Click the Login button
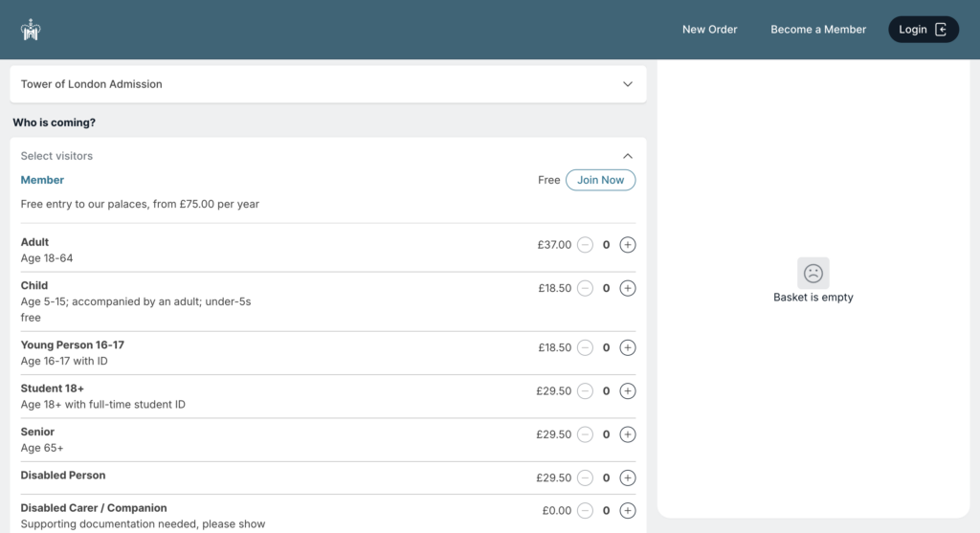Image resolution: width=980 pixels, height=533 pixels. point(924,30)
